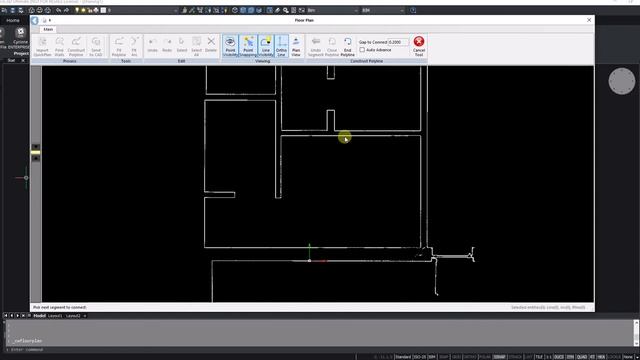Image resolution: width=640 pixels, height=360 pixels.
Task: Toggle Point Snapping
Action: pos(248,46)
